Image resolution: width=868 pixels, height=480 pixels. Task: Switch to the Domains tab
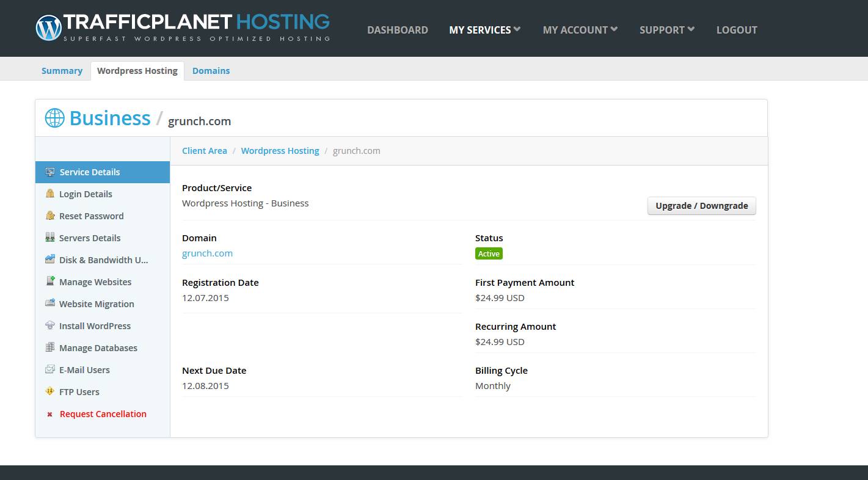point(211,71)
